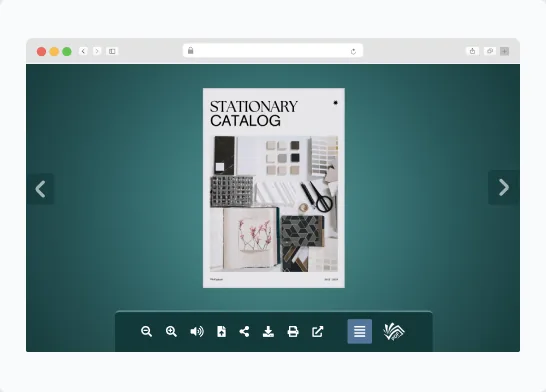The width and height of the screenshot is (546, 392).
Task: Add a new browser tab
Action: click(x=505, y=51)
